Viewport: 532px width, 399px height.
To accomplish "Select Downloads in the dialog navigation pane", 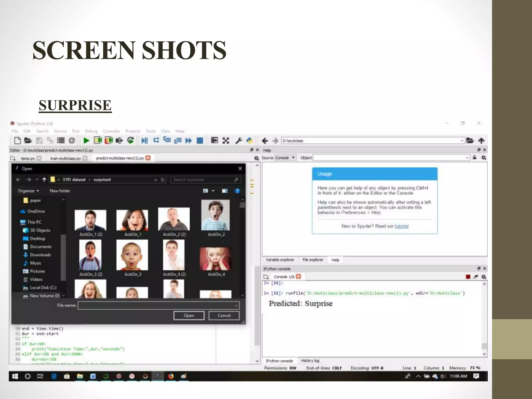I will pos(40,255).
